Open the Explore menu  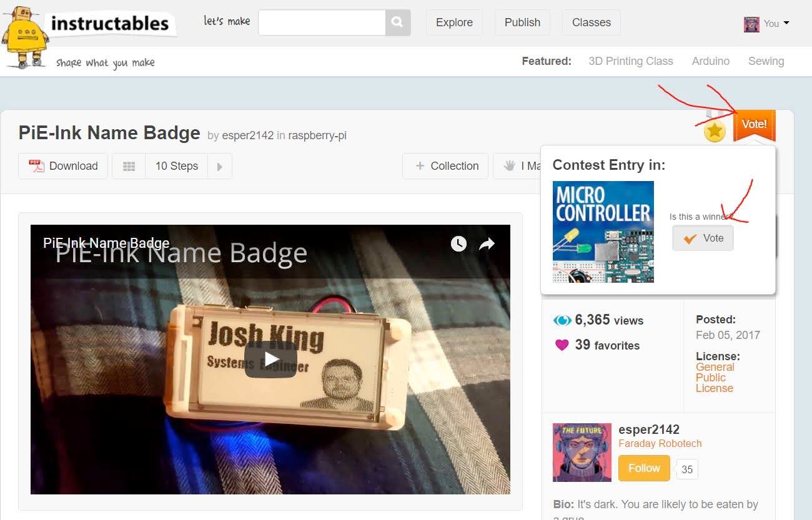click(x=454, y=22)
